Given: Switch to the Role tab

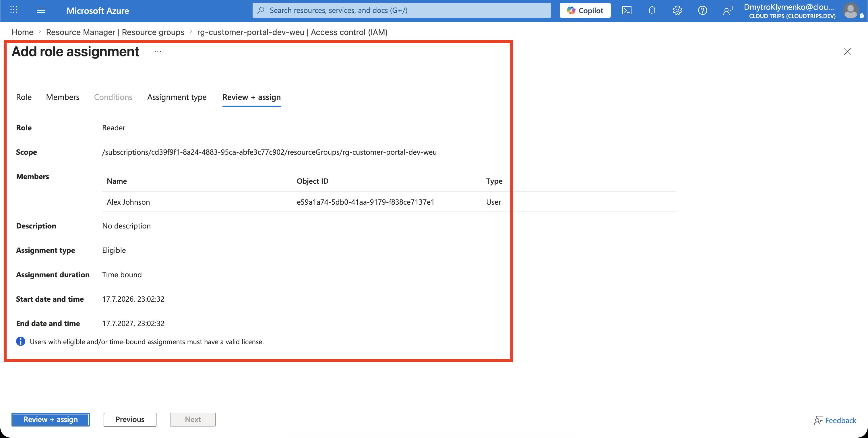Looking at the screenshot, I should click(24, 97).
